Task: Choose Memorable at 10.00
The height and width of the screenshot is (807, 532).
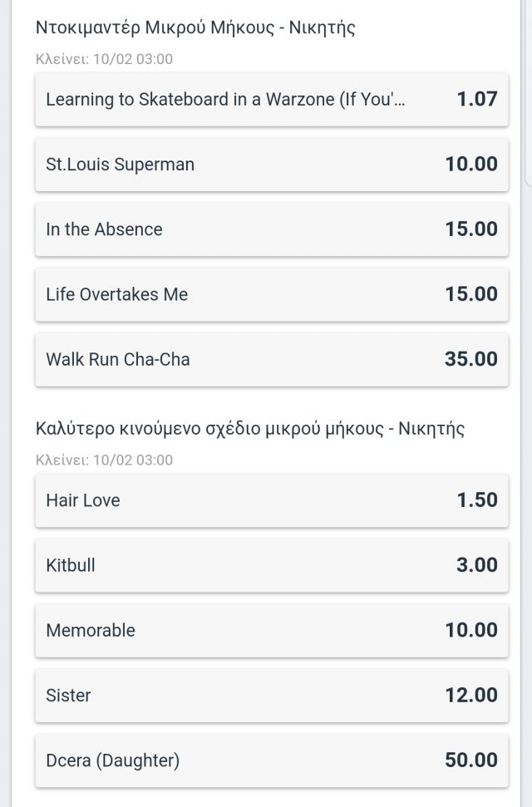Action: [272, 630]
